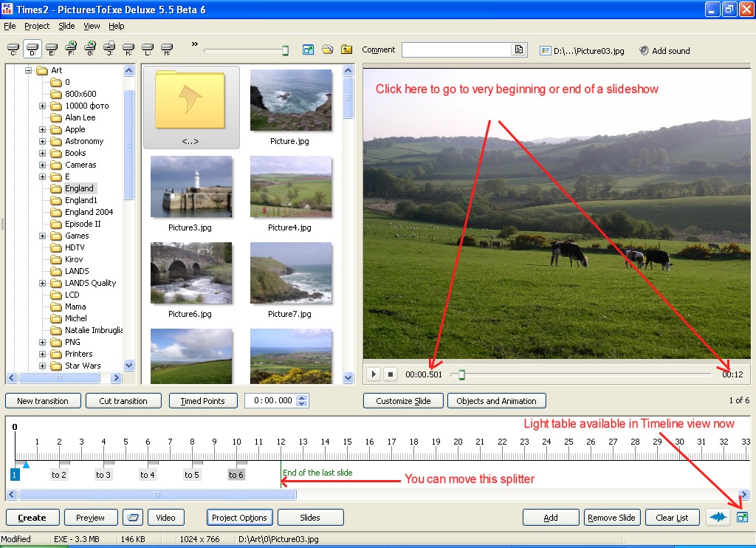Open the Help menu
This screenshot has width=756, height=548.
[x=116, y=26]
